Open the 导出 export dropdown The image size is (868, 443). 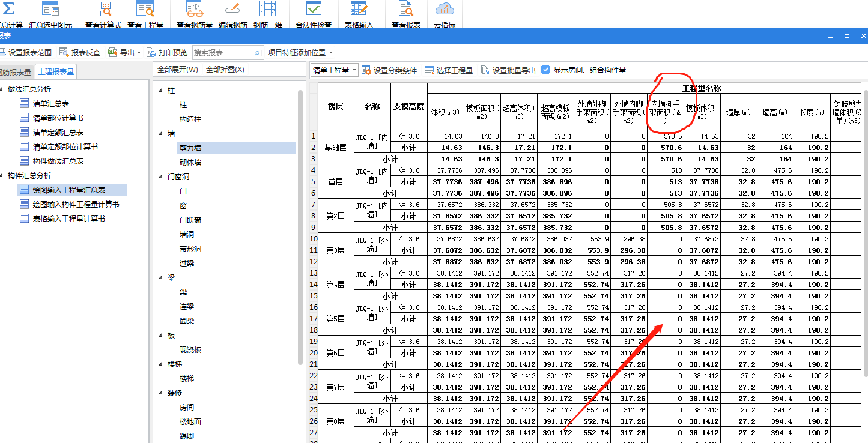pyautogui.click(x=124, y=53)
